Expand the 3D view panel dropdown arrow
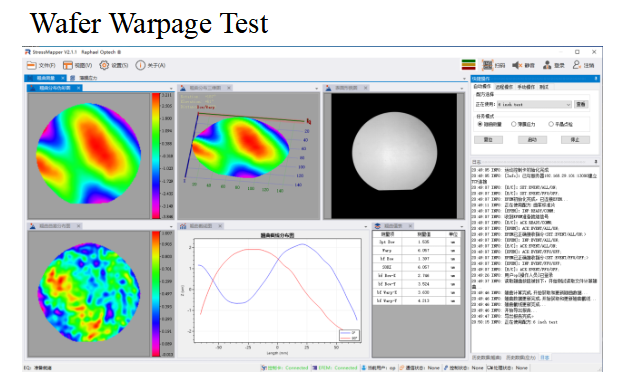The image size is (621, 385). [316, 88]
